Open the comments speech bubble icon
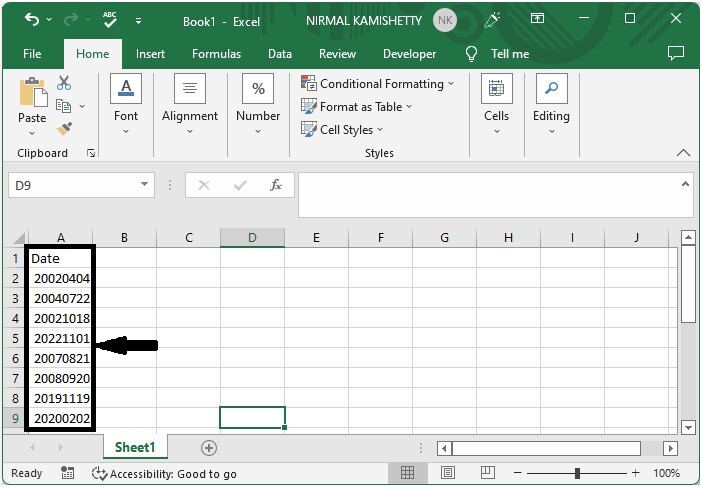 [x=676, y=53]
